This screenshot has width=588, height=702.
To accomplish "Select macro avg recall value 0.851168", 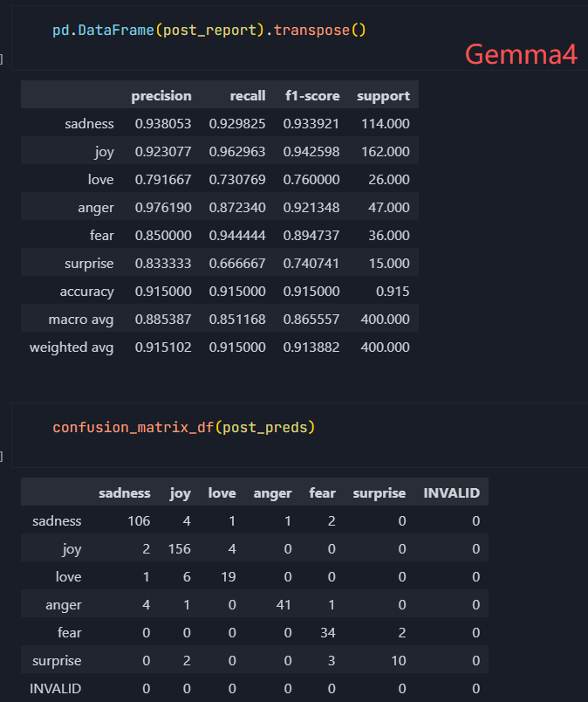I will coord(237,320).
